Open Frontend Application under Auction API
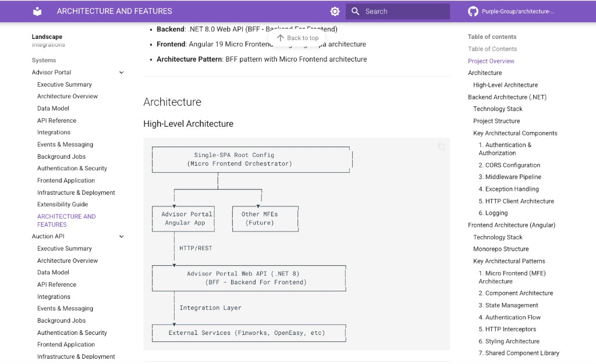 66,344
